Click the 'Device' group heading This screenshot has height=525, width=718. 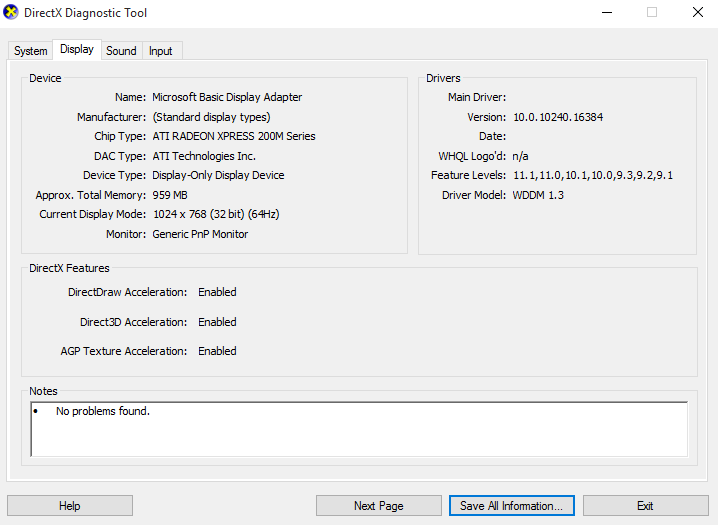[x=45, y=78]
